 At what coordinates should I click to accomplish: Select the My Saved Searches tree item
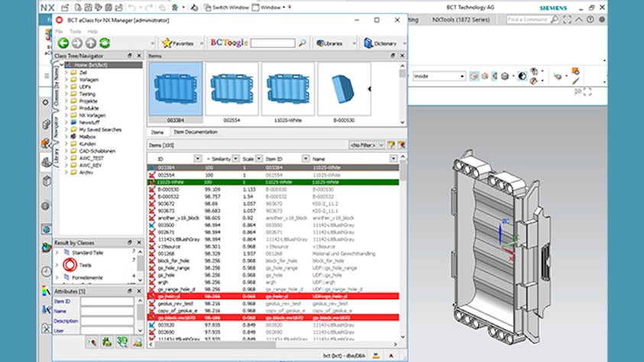(100, 130)
